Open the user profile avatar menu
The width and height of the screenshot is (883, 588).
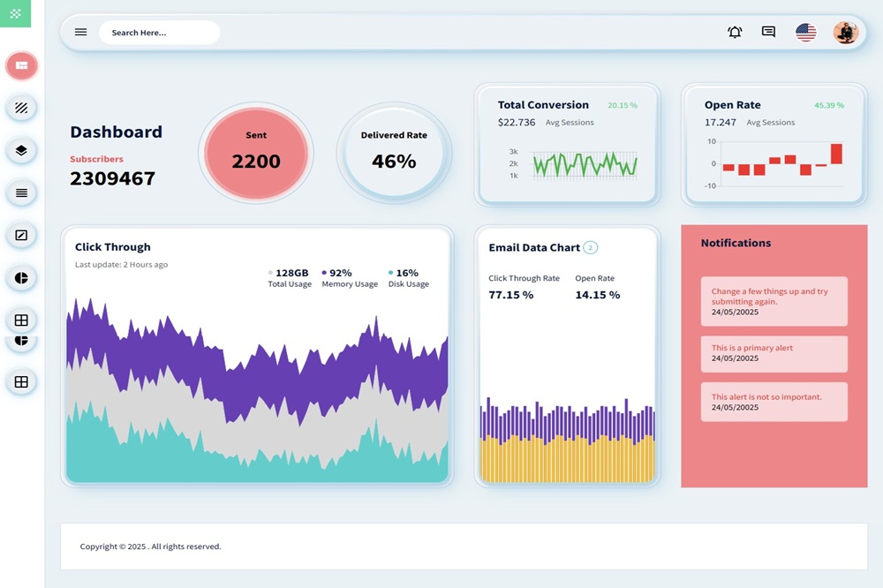tap(845, 32)
